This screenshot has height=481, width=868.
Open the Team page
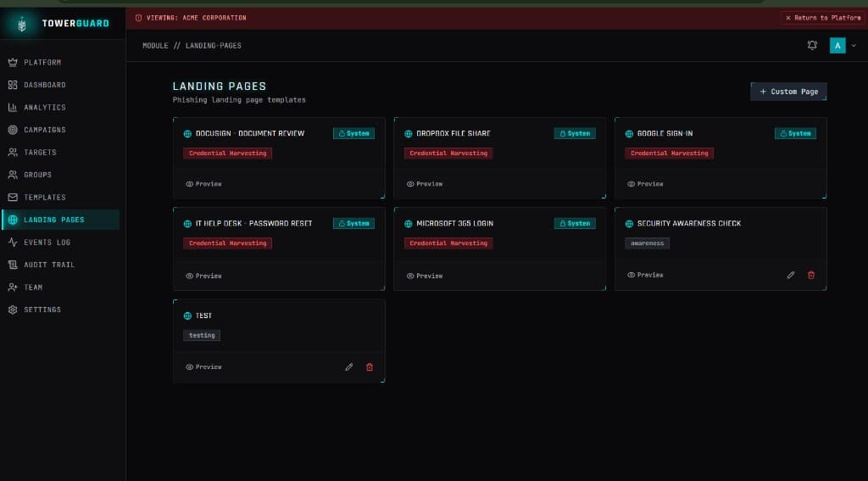[59, 287]
